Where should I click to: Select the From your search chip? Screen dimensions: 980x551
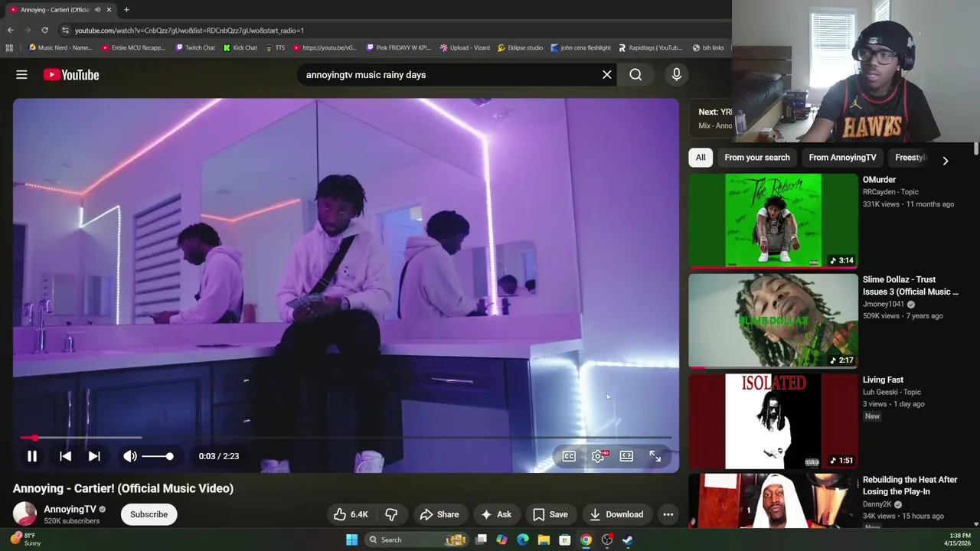(757, 158)
